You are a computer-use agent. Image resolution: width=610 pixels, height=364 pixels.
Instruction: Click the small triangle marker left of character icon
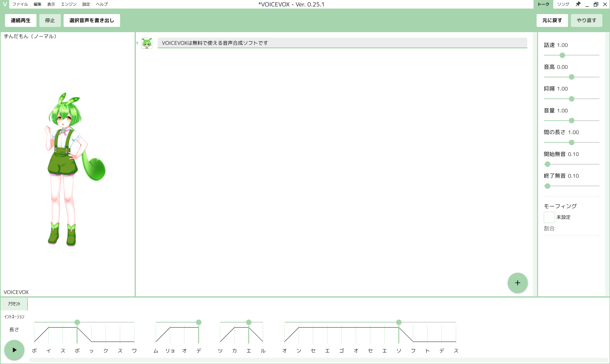137,43
